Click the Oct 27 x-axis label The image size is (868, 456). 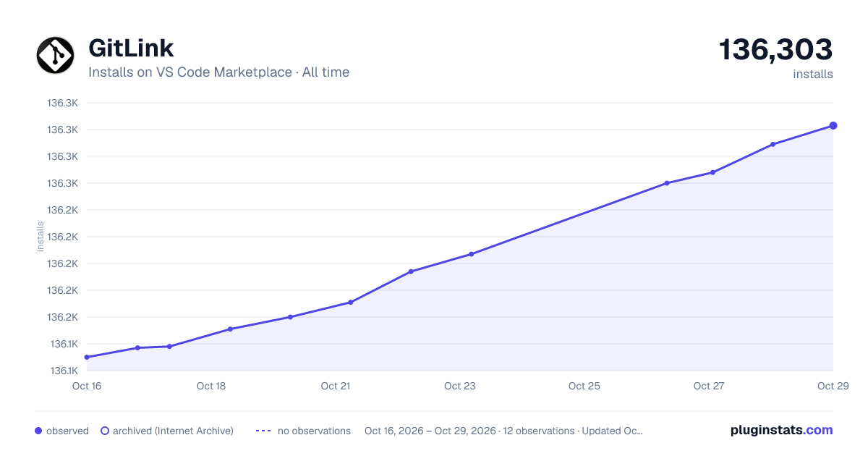709,386
